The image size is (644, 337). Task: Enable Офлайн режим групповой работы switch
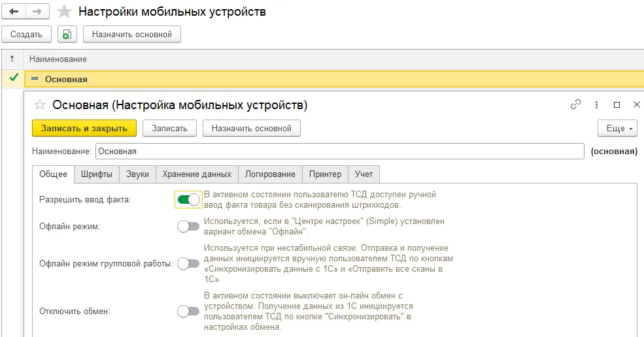188,263
